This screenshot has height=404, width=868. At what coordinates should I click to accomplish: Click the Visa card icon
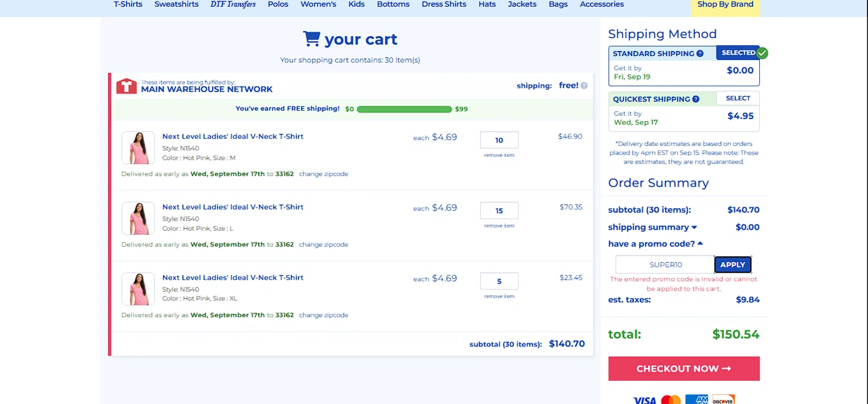pyautogui.click(x=644, y=400)
